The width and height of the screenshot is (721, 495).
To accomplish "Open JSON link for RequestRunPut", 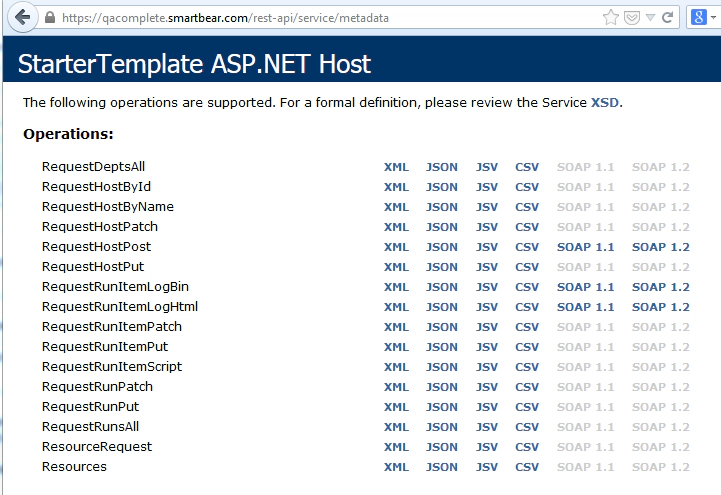I will click(442, 407).
